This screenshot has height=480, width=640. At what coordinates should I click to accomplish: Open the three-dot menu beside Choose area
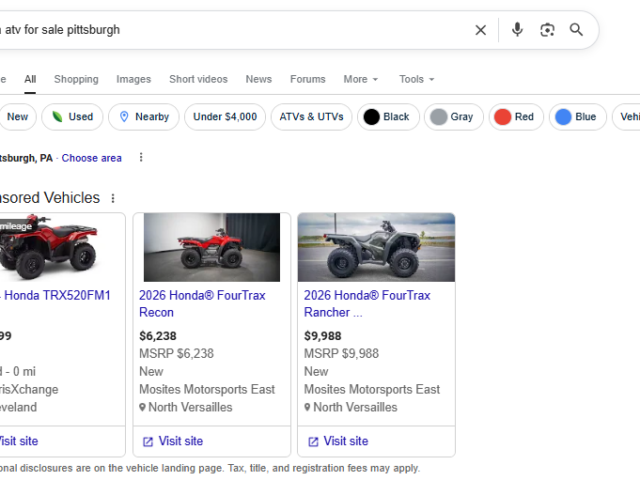(141, 158)
